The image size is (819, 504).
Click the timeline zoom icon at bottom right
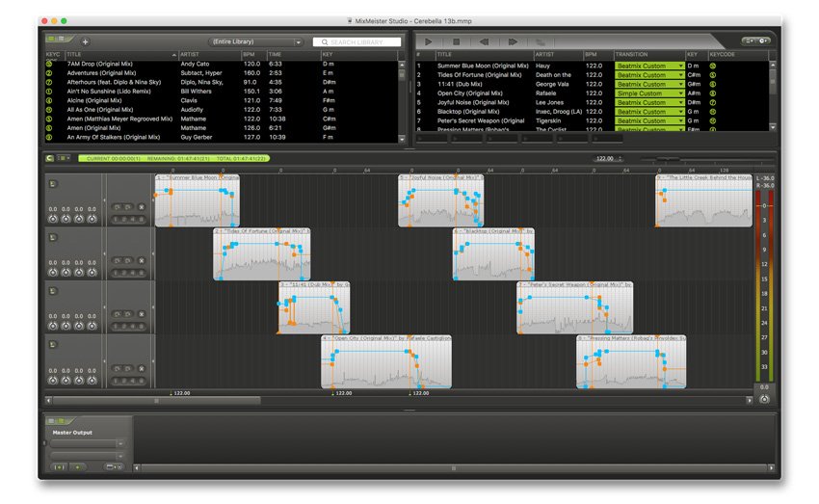tap(764, 399)
